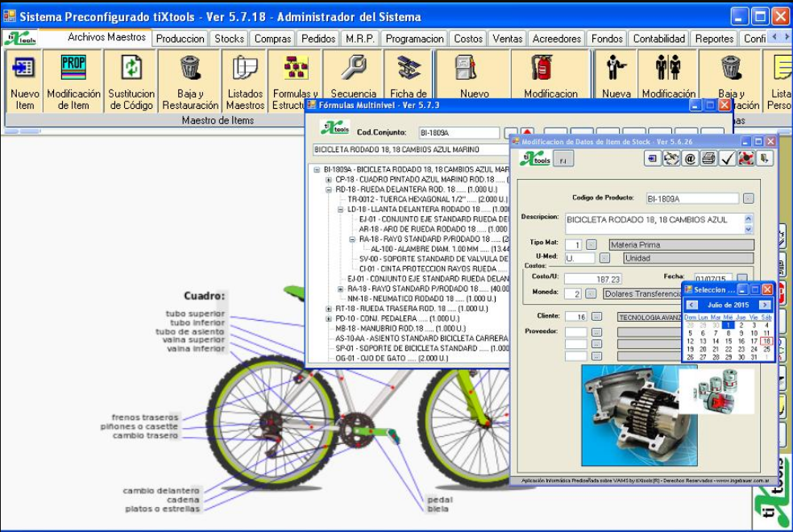Open the Programacion tab
The width and height of the screenshot is (793, 532).
pos(414,39)
